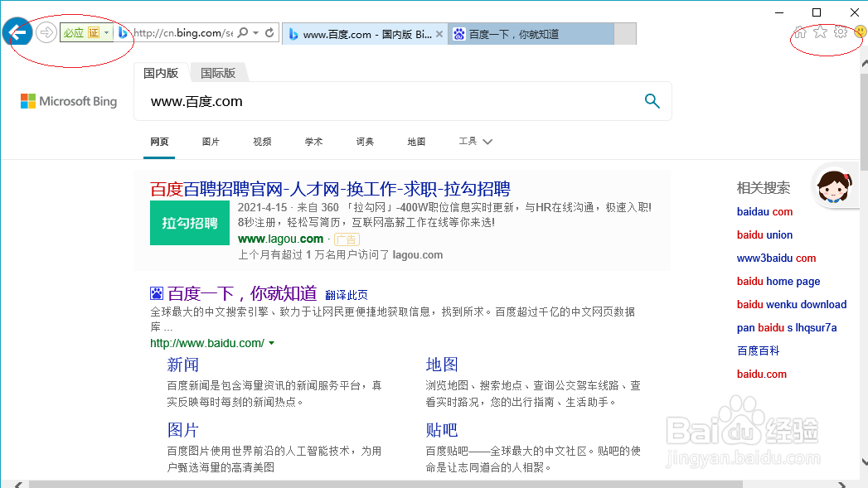
Task: Open the 百度百聘招聘官网 ad result title
Action: coord(330,189)
